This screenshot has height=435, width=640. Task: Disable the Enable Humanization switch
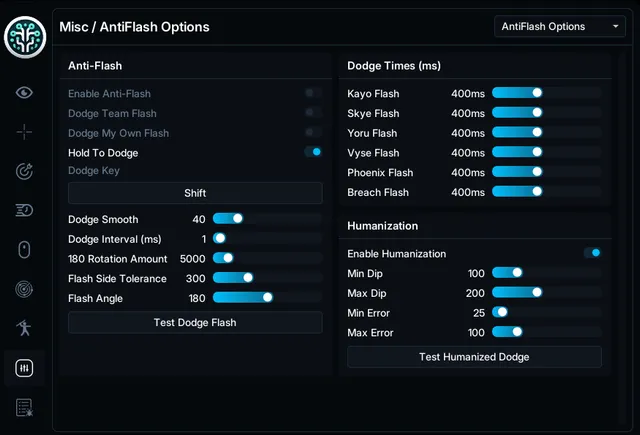592,253
